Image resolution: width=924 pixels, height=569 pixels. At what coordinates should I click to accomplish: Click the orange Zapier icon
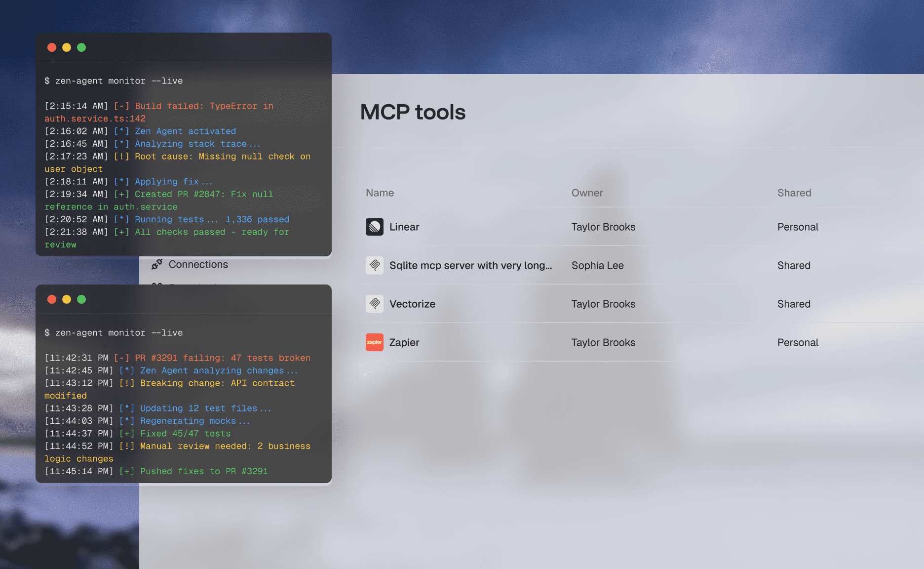click(375, 342)
